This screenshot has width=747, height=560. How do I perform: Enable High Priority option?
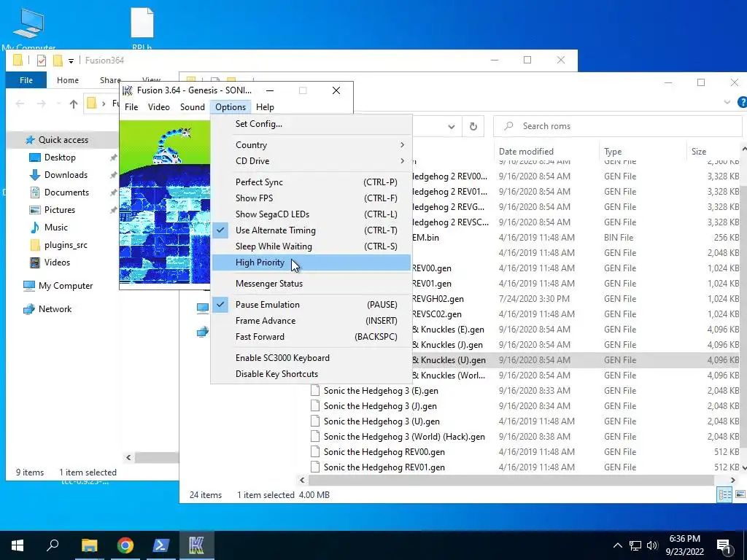click(x=311, y=262)
